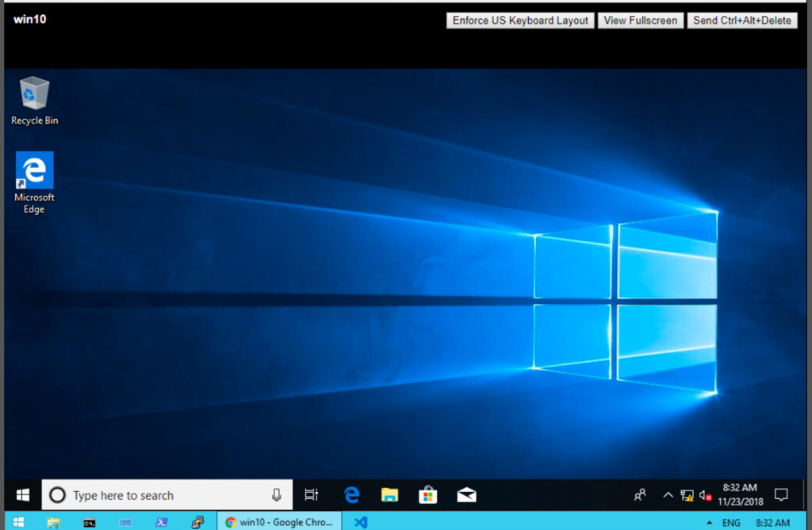Launch Edge from the guest taskbar
The height and width of the screenshot is (530, 812).
(351, 495)
